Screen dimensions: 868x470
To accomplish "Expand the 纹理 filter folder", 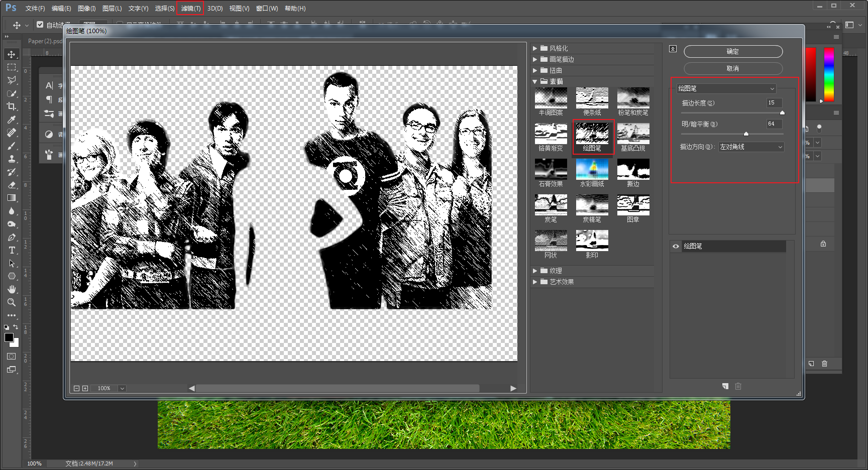I will tap(535, 271).
